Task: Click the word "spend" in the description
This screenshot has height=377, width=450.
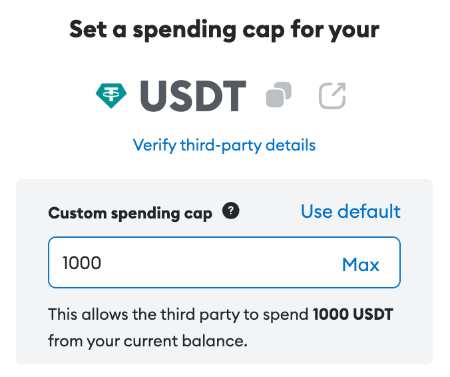Action: pyautogui.click(x=286, y=315)
